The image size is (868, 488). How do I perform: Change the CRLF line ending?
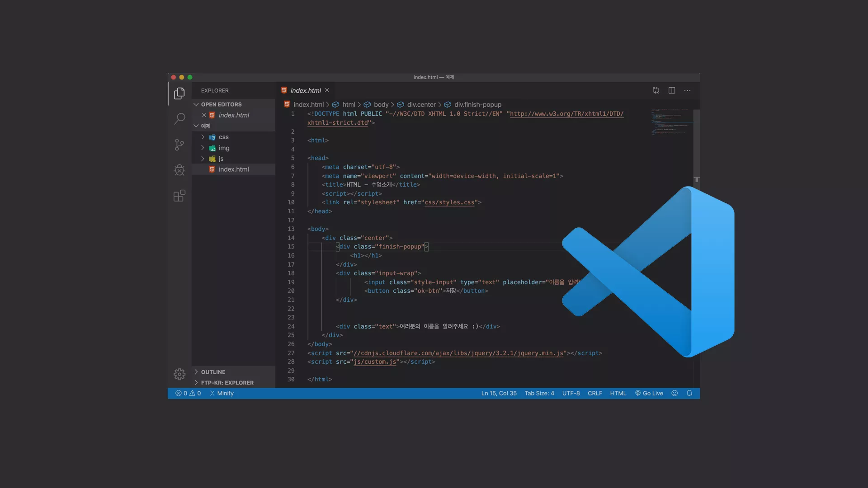pos(595,394)
